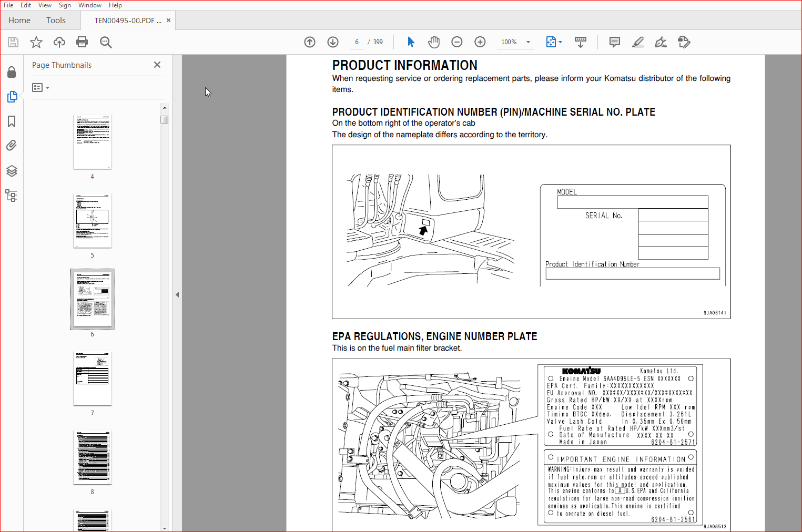802x532 pixels.
Task: Click the EPA REGULATIONS, ENGINE NUMBER PLATE heading
Action: click(435, 336)
